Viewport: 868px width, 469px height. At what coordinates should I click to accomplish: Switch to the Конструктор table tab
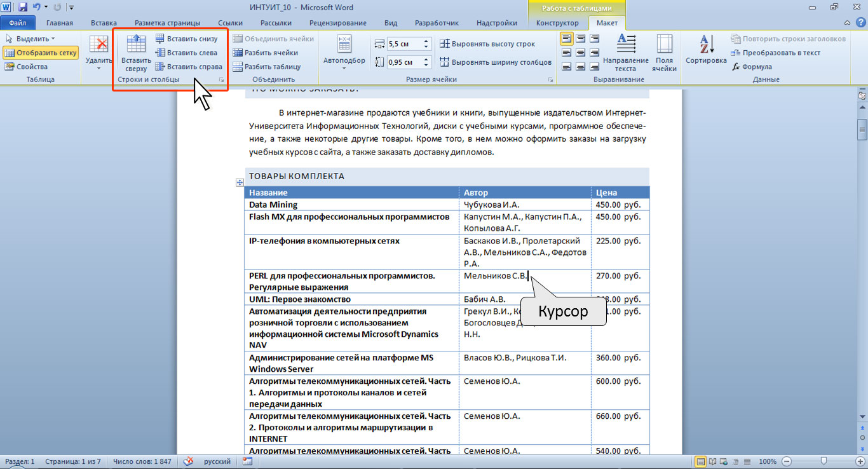pyautogui.click(x=557, y=23)
